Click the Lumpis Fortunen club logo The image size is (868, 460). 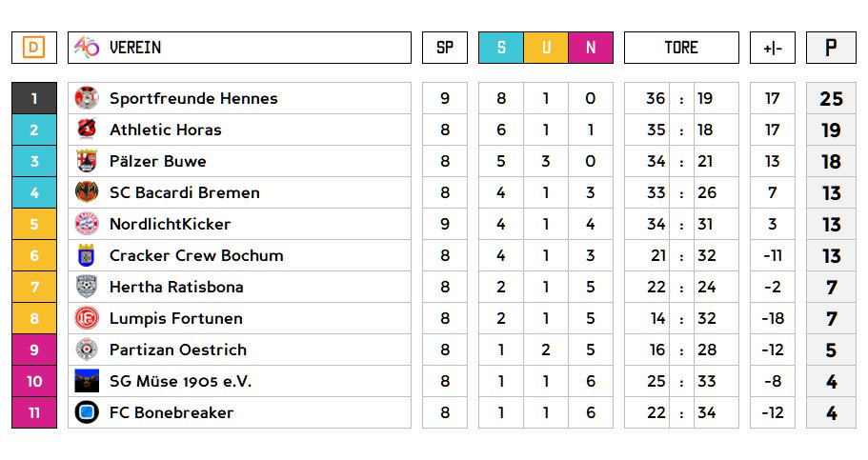coord(87,318)
